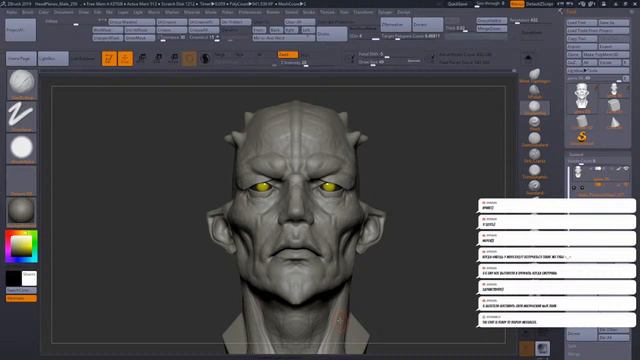
Task: Toggle GoZ All option
Action: click(589, 62)
